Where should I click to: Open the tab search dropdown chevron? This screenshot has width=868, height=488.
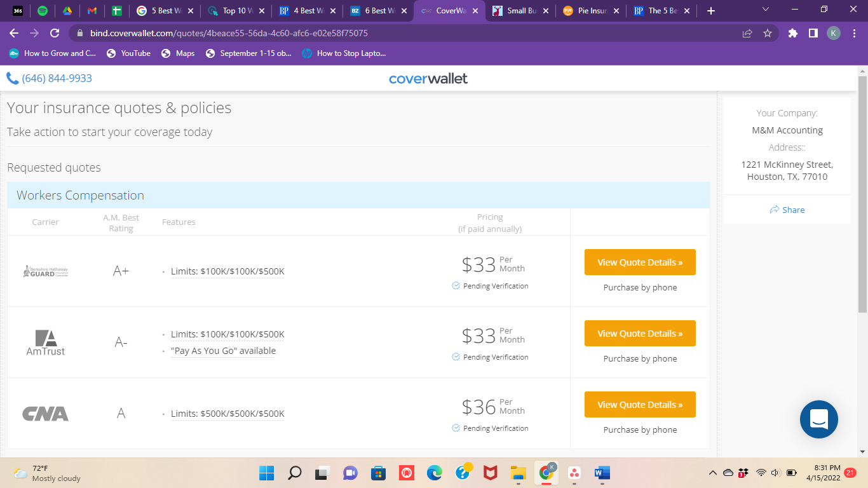tap(766, 10)
